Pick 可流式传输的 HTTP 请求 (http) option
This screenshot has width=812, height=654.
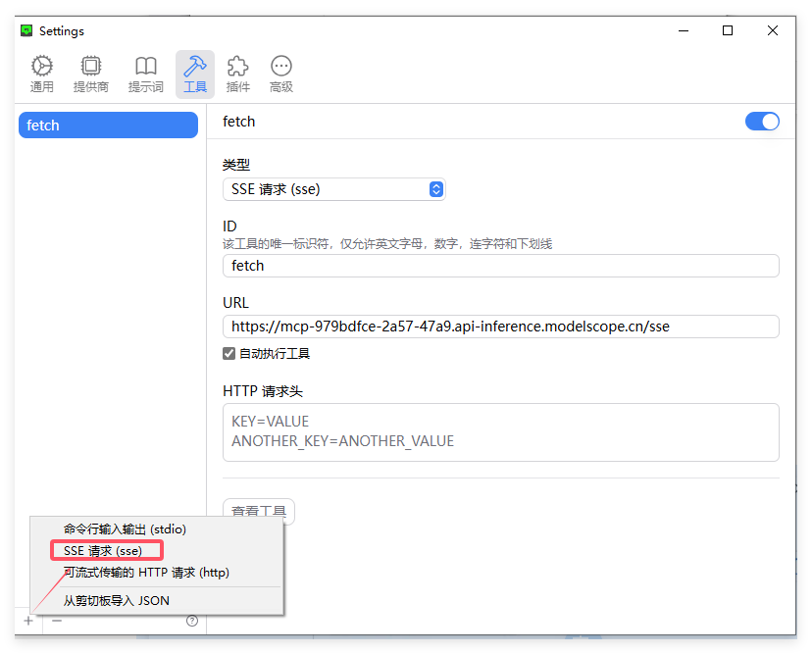146,572
